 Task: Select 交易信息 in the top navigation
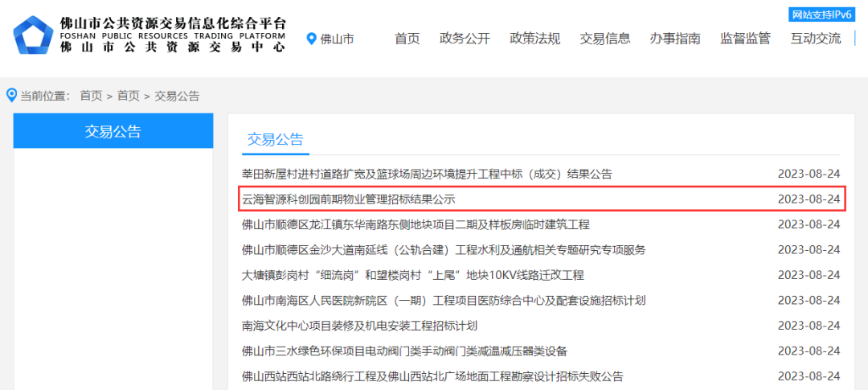point(605,39)
